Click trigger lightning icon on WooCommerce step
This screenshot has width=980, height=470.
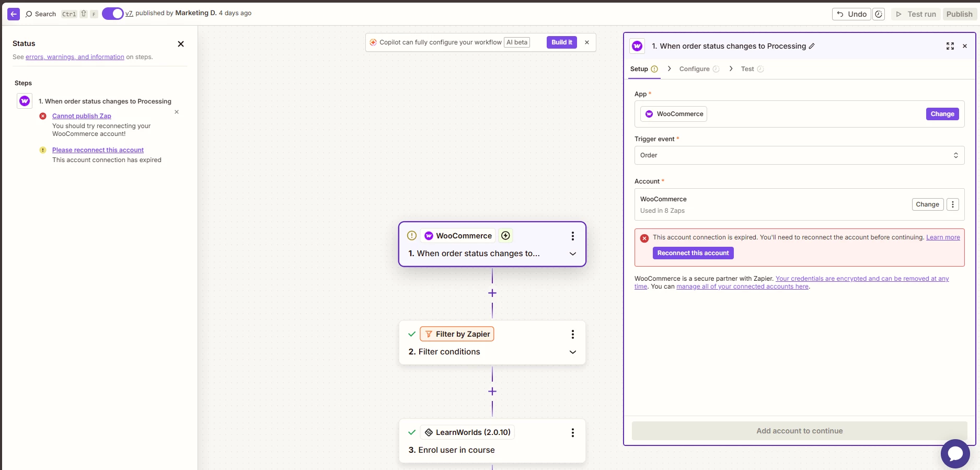pyautogui.click(x=505, y=236)
